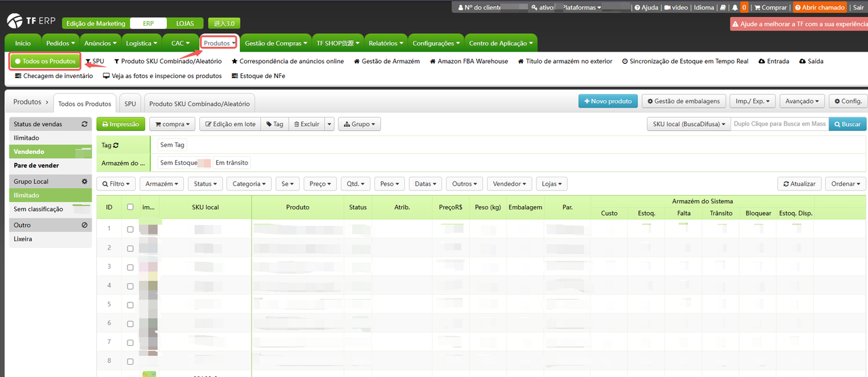Viewport: 868px width, 377px height.
Task: Open Correspondência de anúncios online
Action: (288, 61)
